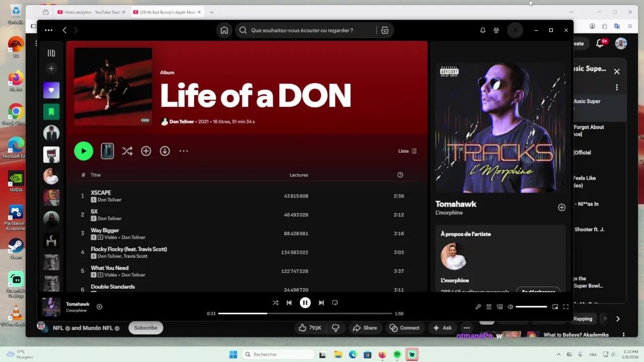
Task: Add Tomahawk to library in right panel
Action: 561,207
